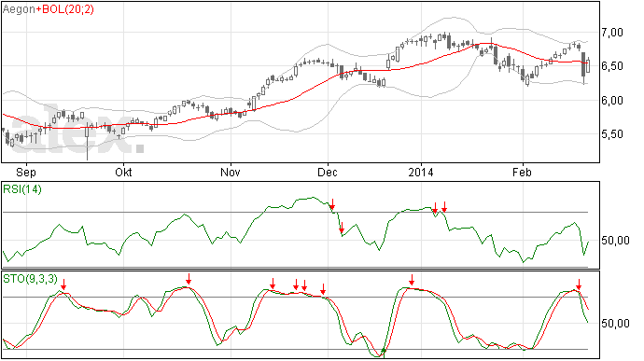Click the RSI panel 50,00 axis value
Image resolution: width=644 pixels, height=361 pixels.
pyautogui.click(x=615, y=241)
